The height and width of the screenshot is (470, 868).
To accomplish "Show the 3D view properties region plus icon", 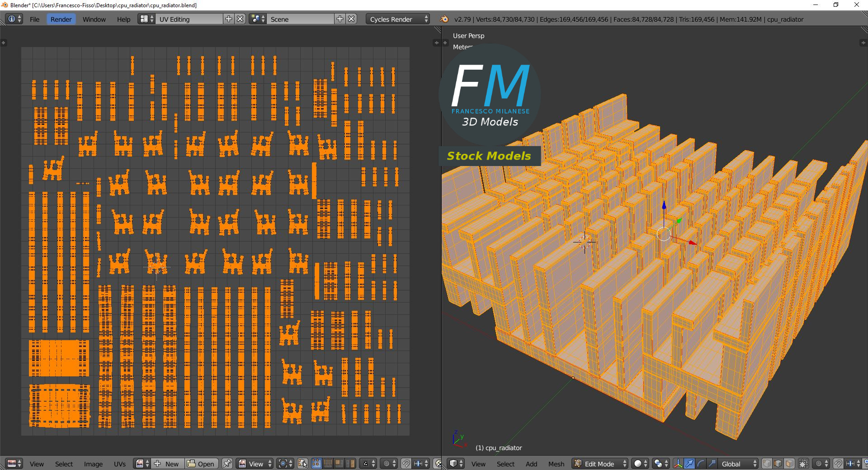I will [863, 43].
